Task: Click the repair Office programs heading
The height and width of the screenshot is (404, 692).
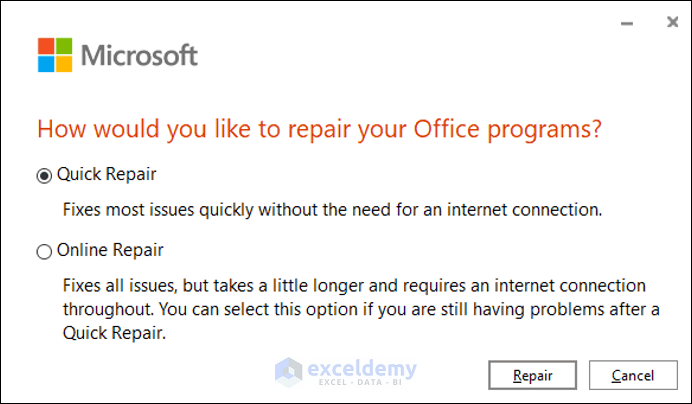Action: click(x=320, y=130)
